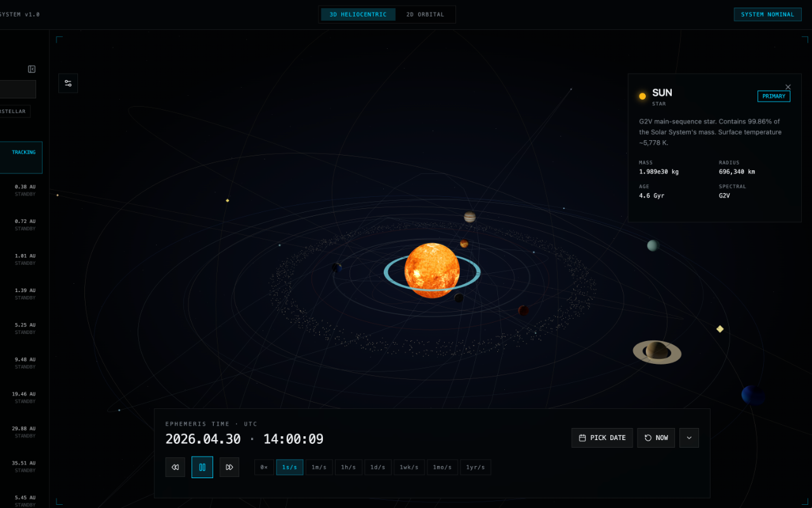The height and width of the screenshot is (508, 812).
Task: Select the dark planet below the Sun
Action: 459,297
